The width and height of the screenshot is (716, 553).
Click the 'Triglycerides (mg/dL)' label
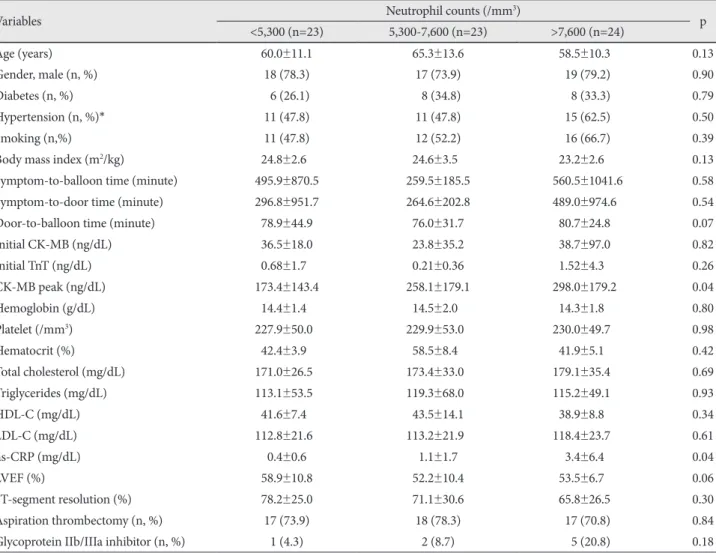click(x=53, y=393)
